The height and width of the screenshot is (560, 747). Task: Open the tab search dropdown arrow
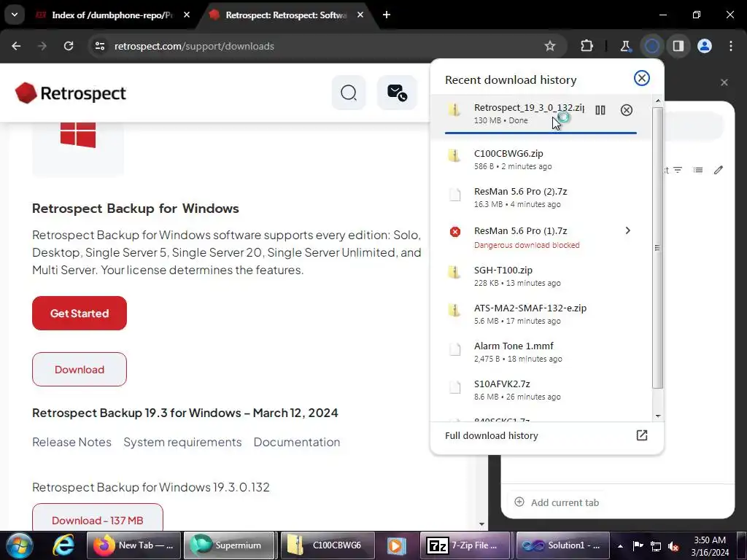point(15,15)
